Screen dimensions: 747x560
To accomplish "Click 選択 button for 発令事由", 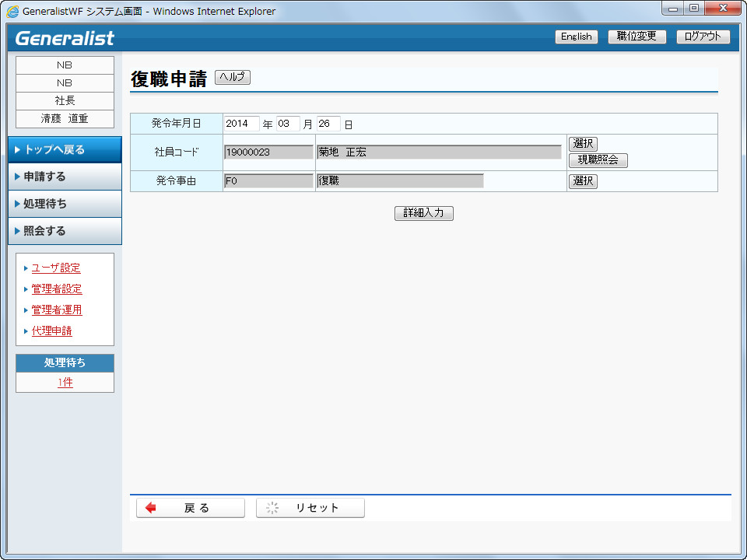I will (583, 181).
